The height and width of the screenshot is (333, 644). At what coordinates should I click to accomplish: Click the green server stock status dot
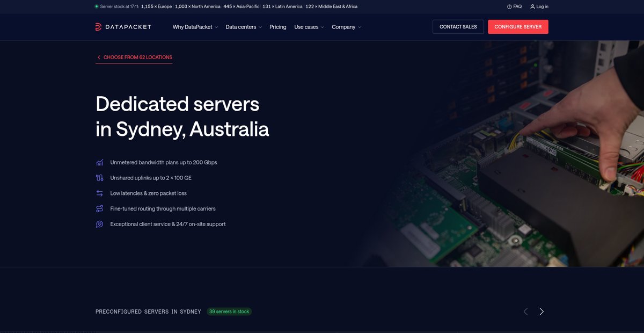tap(97, 6)
